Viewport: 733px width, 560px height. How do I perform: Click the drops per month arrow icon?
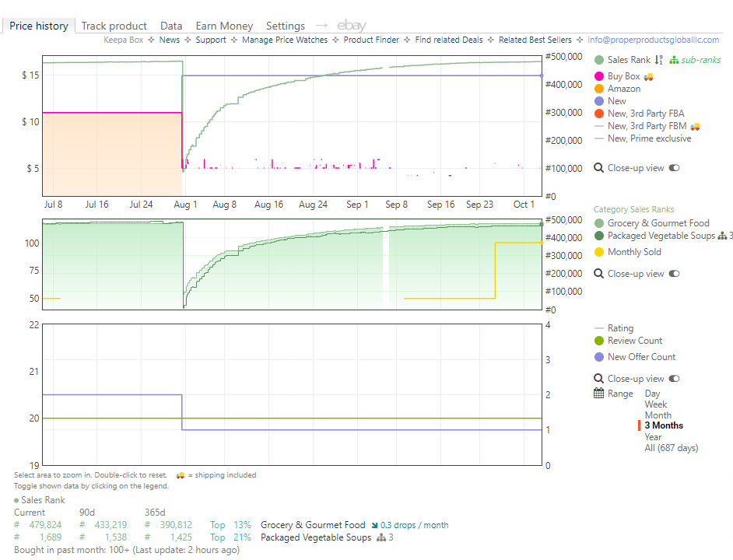tap(375, 526)
